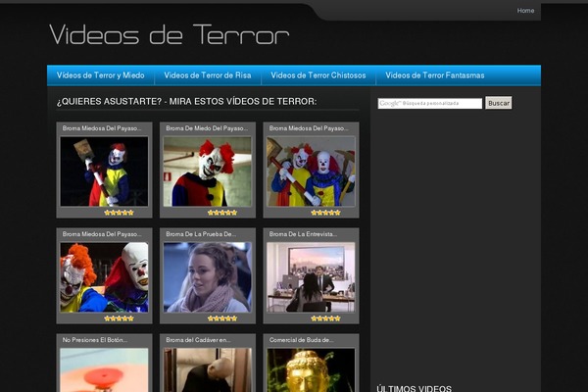Open the Broma De Miedo Del Payaso thumbnail

[x=208, y=171]
